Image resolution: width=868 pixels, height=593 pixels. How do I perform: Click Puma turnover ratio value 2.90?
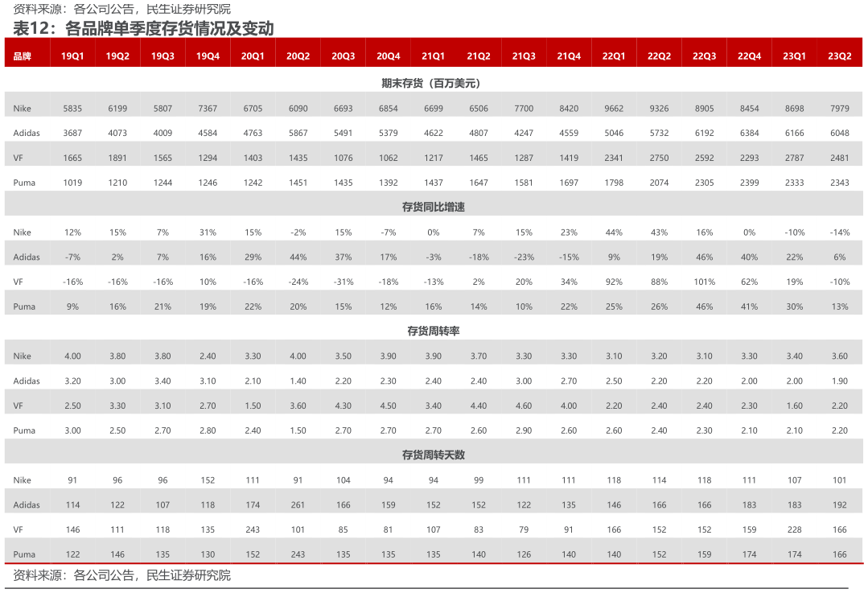pyautogui.click(x=524, y=430)
